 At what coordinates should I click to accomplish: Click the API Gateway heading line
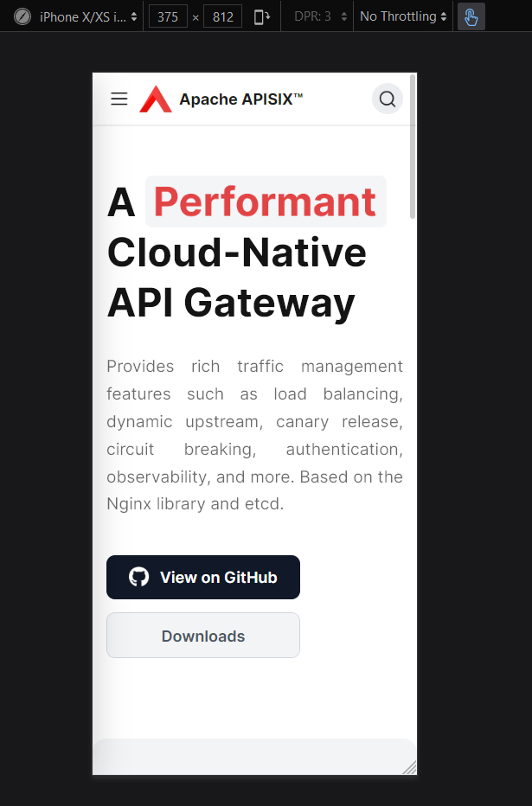231,303
